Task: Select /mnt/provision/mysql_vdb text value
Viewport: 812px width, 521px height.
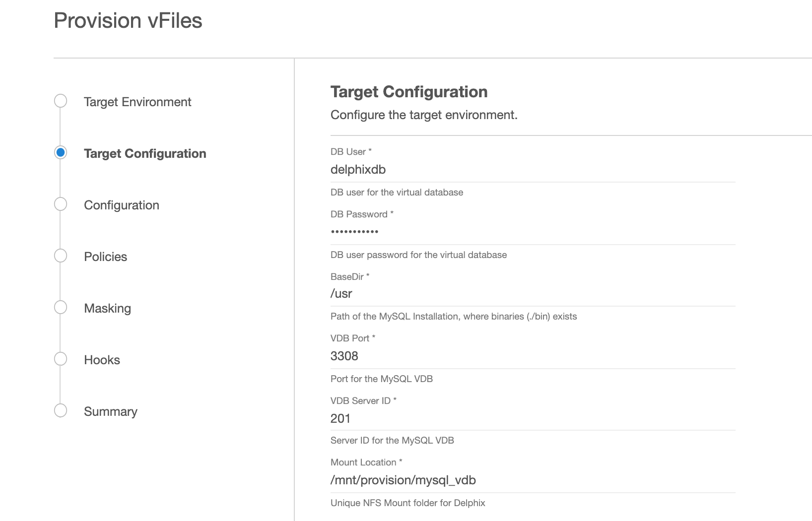Action: 403,480
